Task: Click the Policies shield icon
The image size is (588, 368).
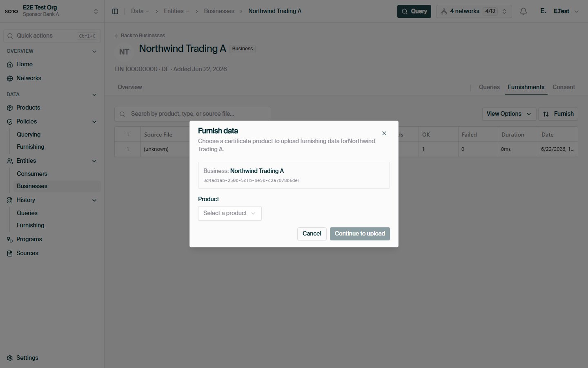Action: tap(10, 122)
